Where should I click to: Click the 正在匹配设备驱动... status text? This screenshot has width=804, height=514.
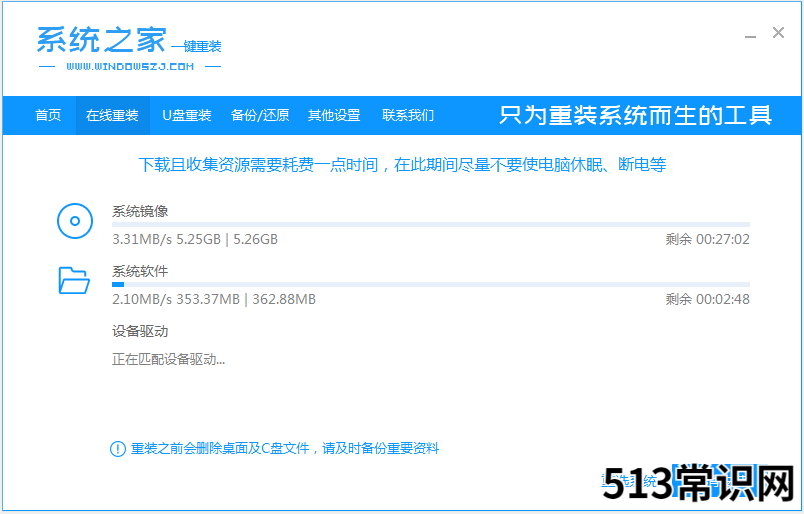(168, 359)
